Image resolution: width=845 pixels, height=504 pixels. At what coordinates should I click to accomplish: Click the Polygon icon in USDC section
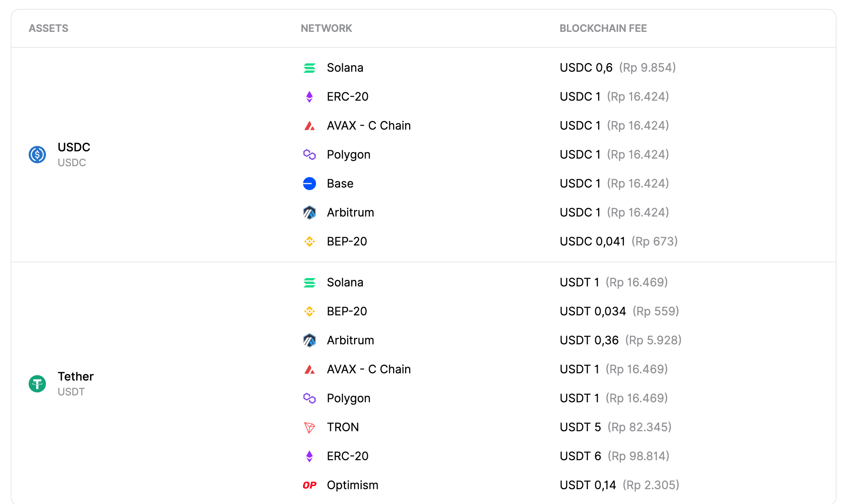[310, 155]
